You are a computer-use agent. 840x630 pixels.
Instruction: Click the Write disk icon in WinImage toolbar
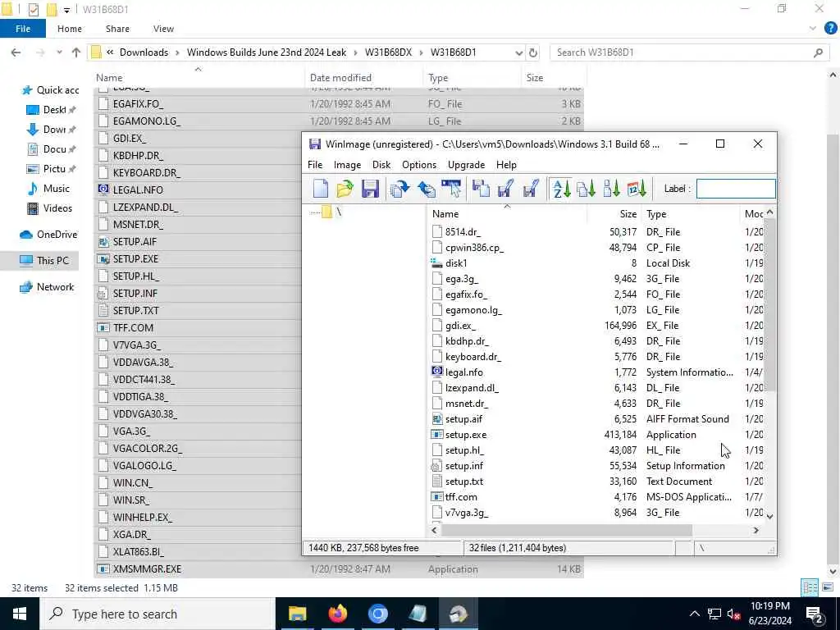coord(505,189)
